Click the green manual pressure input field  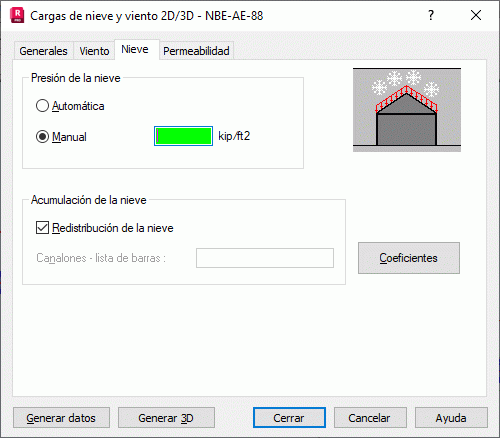tap(183, 136)
